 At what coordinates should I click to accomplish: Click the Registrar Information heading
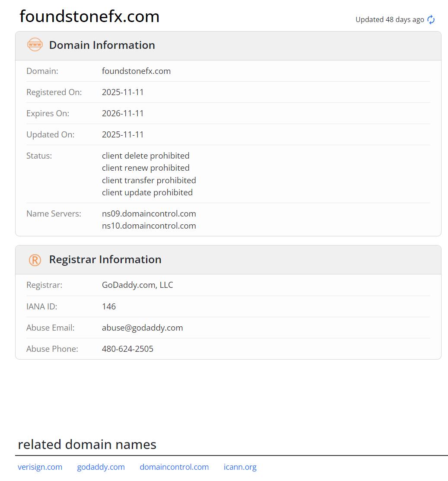coord(105,260)
